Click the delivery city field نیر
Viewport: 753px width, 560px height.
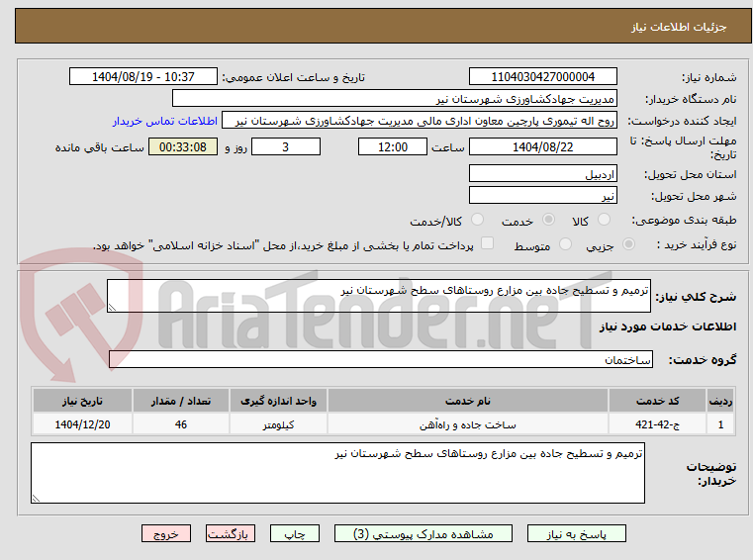[542, 196]
